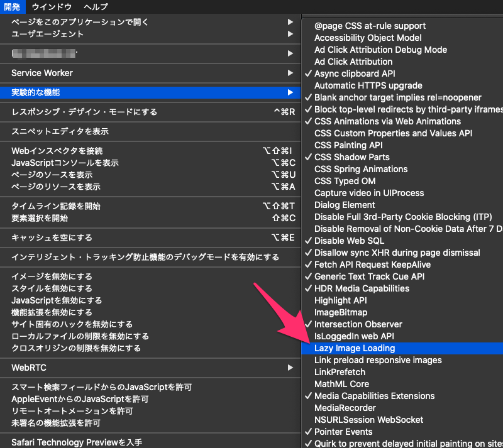The height and width of the screenshot is (448, 503).
Task: Uncheck HDR Media Capabilities
Action: click(x=402, y=288)
